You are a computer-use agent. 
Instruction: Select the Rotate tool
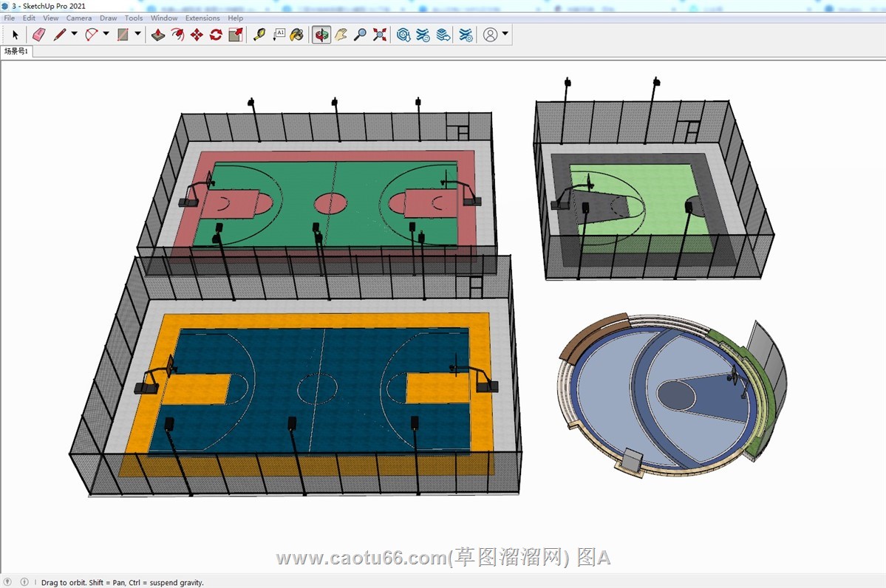216,35
